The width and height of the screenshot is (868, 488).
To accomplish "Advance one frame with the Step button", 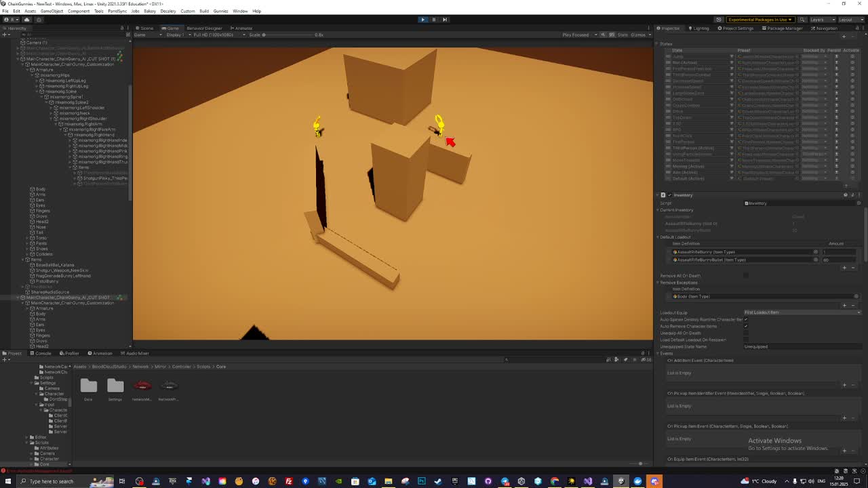I will point(444,20).
